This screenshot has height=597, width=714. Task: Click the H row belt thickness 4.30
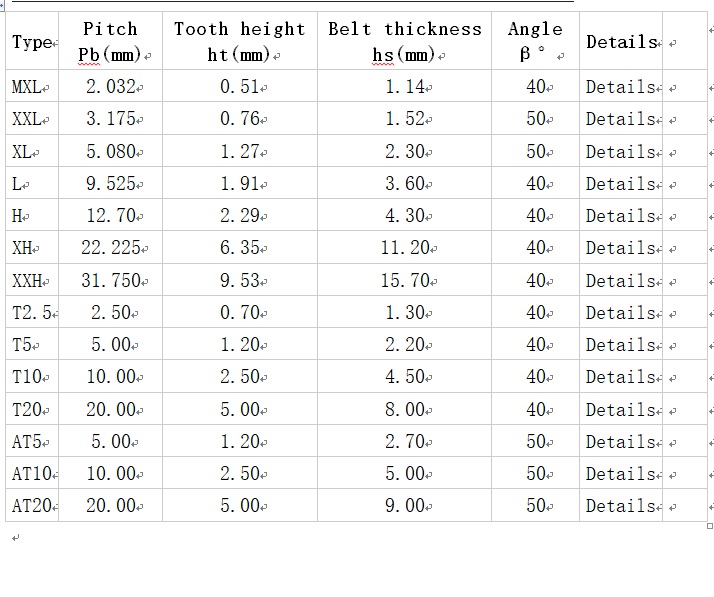[405, 216]
